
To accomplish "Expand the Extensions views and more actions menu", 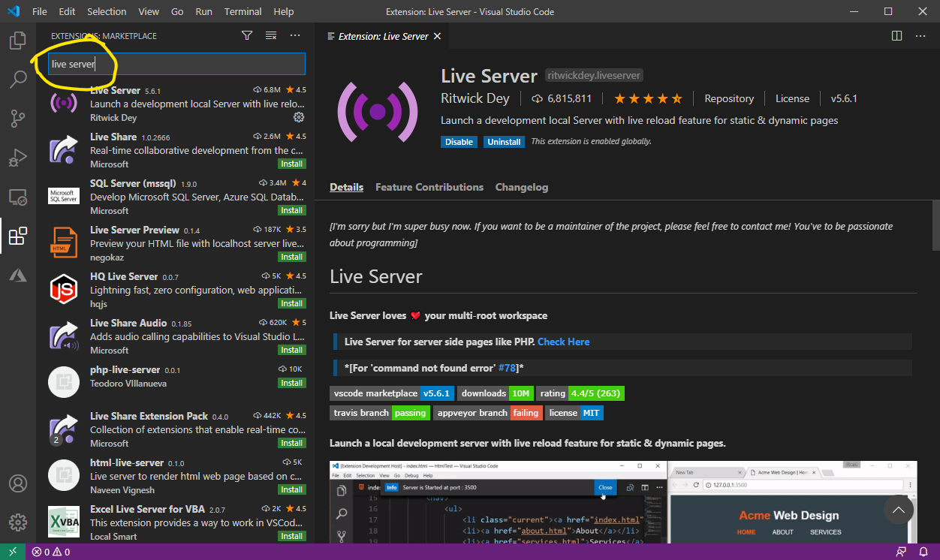I will [x=295, y=35].
